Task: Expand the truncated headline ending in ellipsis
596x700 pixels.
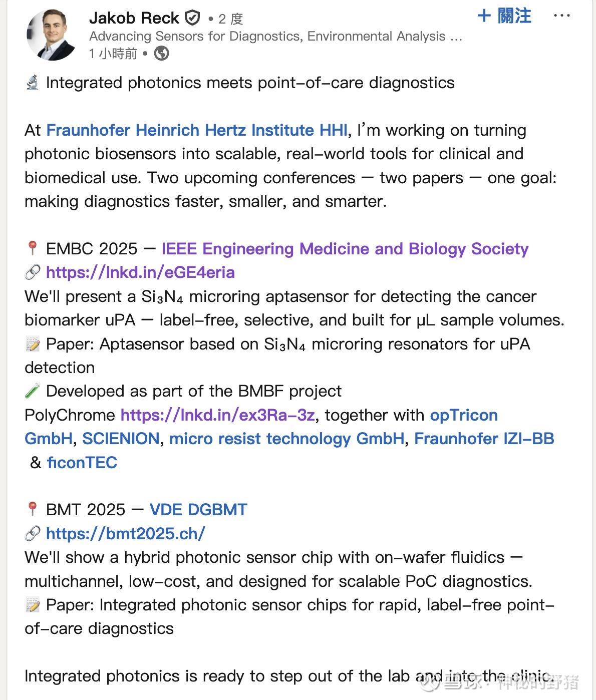Action: (456, 37)
